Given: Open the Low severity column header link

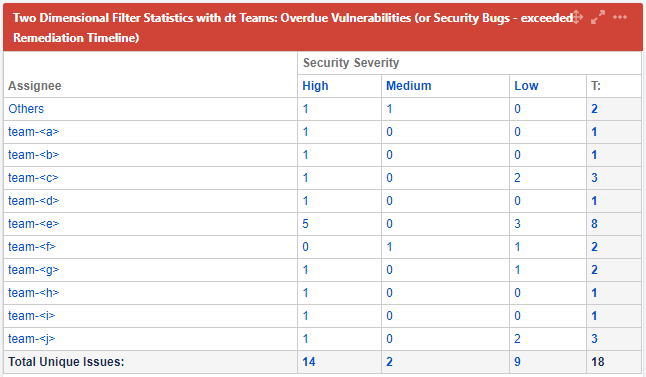Looking at the screenshot, I should click(526, 86).
